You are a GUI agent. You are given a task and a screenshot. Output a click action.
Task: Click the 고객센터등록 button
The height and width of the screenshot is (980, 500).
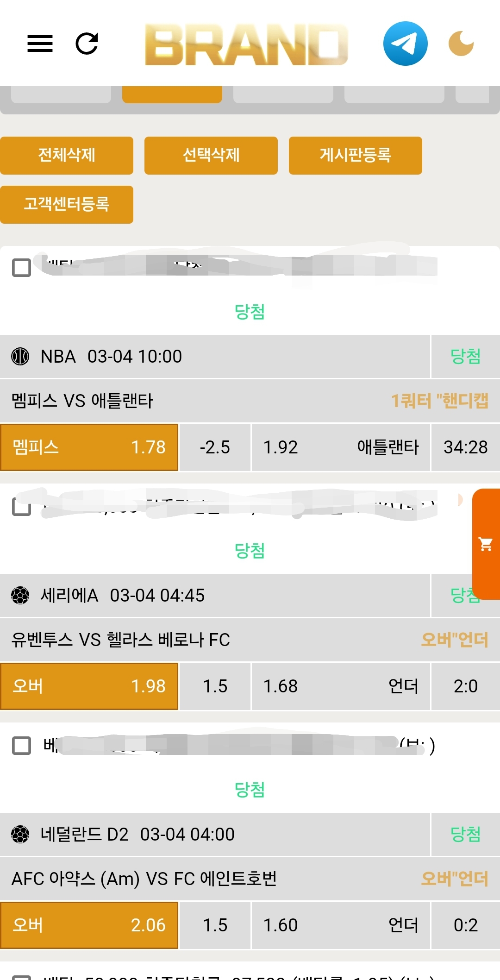[67, 204]
